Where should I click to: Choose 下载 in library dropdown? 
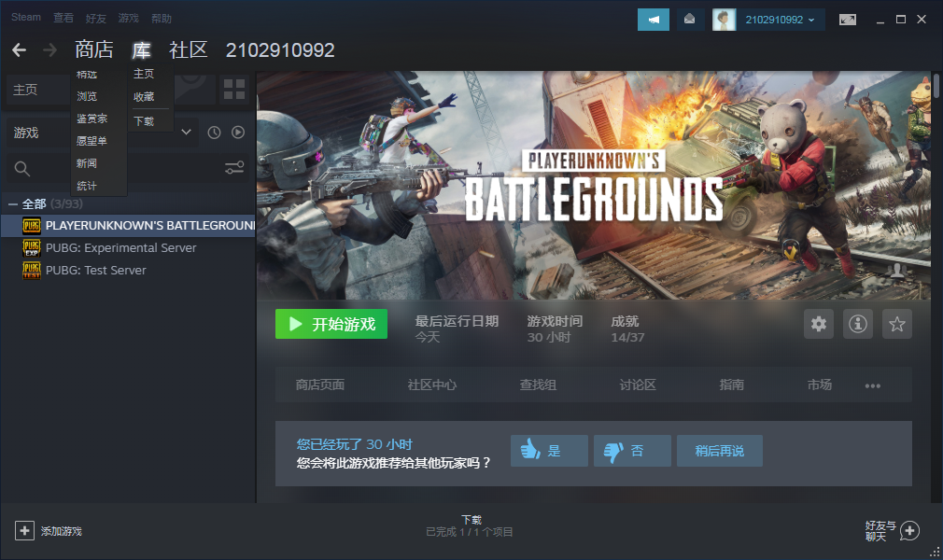coord(144,121)
